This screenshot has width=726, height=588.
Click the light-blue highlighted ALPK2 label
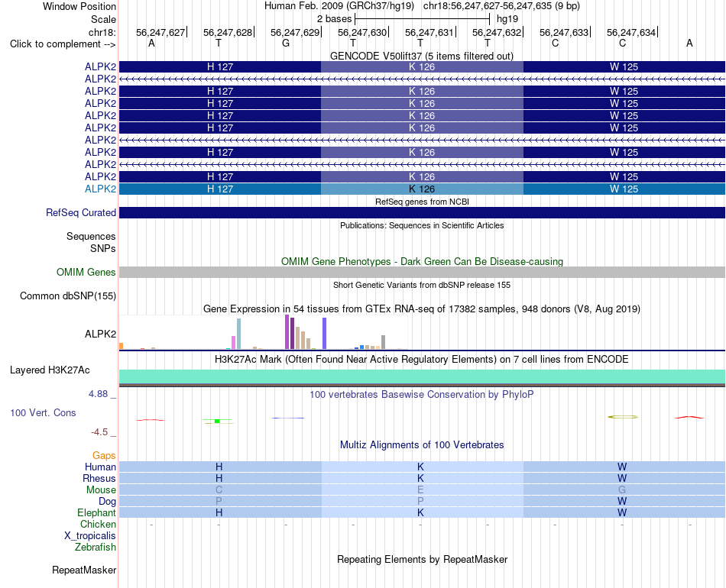point(100,189)
